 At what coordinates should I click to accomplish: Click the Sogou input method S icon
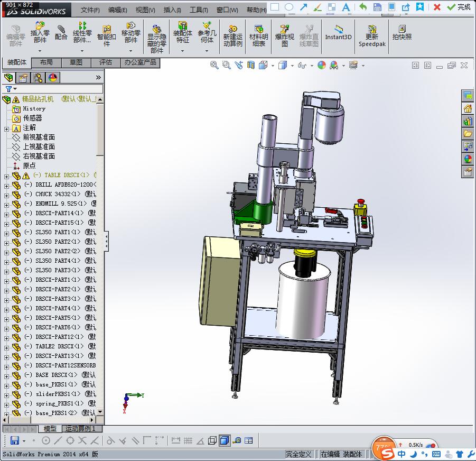click(387, 454)
